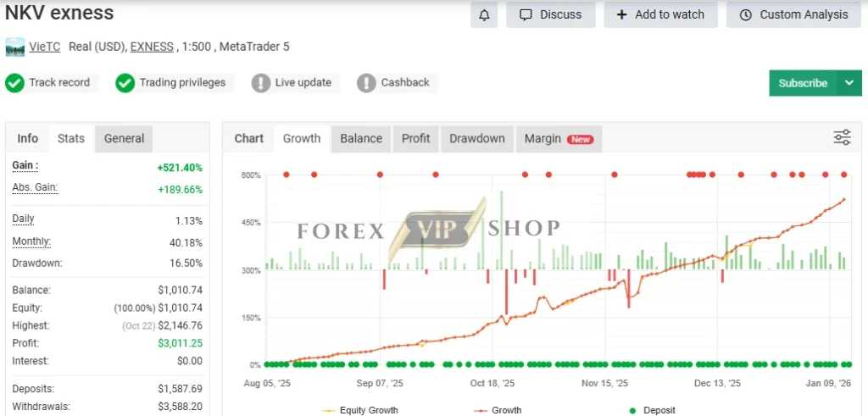Click the 1.13% daily value
Viewport: 868px width, 416px height.
[x=189, y=221]
